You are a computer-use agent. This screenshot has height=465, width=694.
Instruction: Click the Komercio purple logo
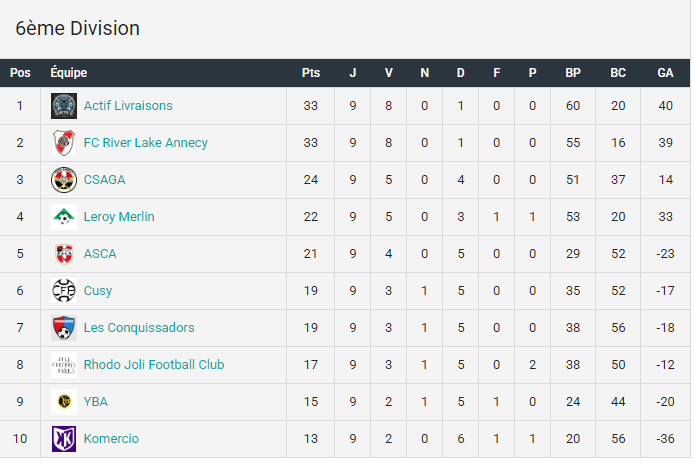point(64,439)
